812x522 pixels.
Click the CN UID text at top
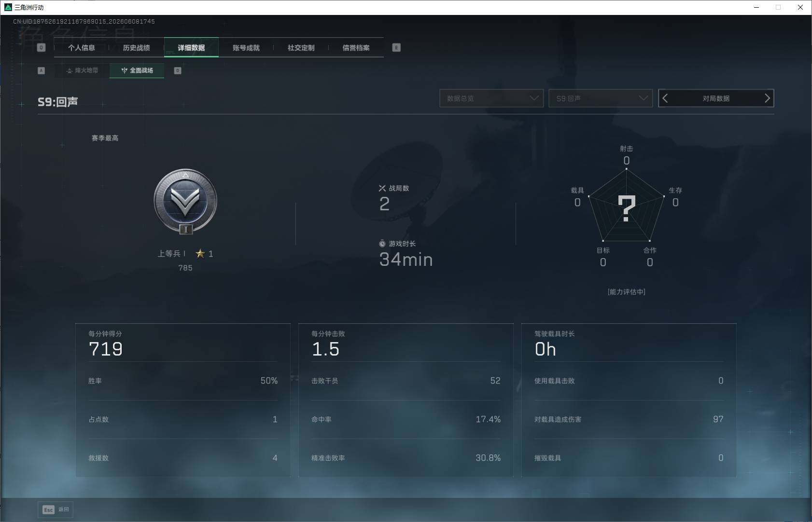pos(84,21)
